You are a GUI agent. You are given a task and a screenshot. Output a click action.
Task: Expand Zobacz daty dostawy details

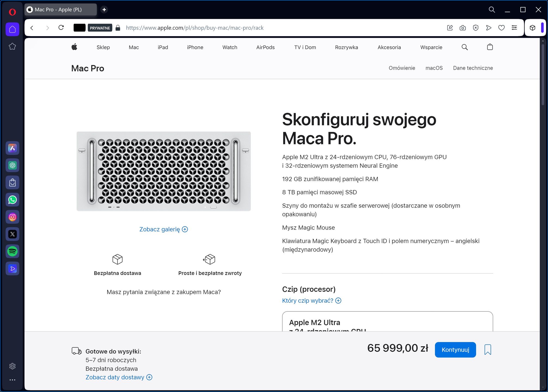click(119, 377)
